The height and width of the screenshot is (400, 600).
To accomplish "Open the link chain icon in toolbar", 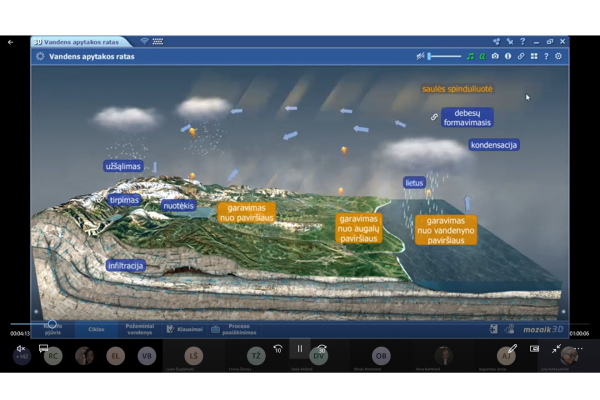I will coord(521,56).
